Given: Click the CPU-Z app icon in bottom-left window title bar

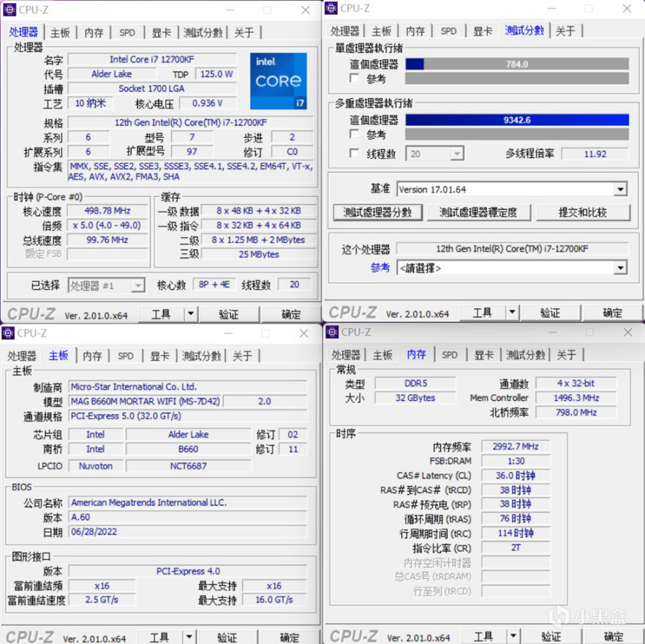Looking at the screenshot, I should coord(8,333).
